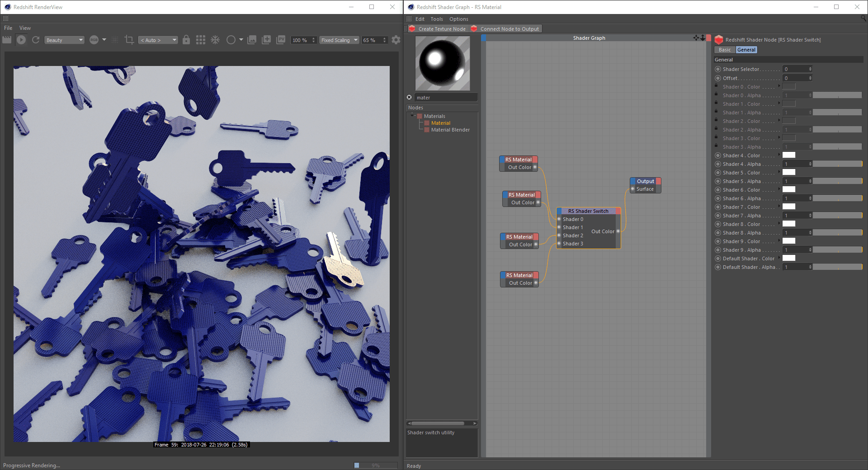The width and height of the screenshot is (868, 470).
Task: Toggle the Offset parameter animation circle
Action: (718, 78)
